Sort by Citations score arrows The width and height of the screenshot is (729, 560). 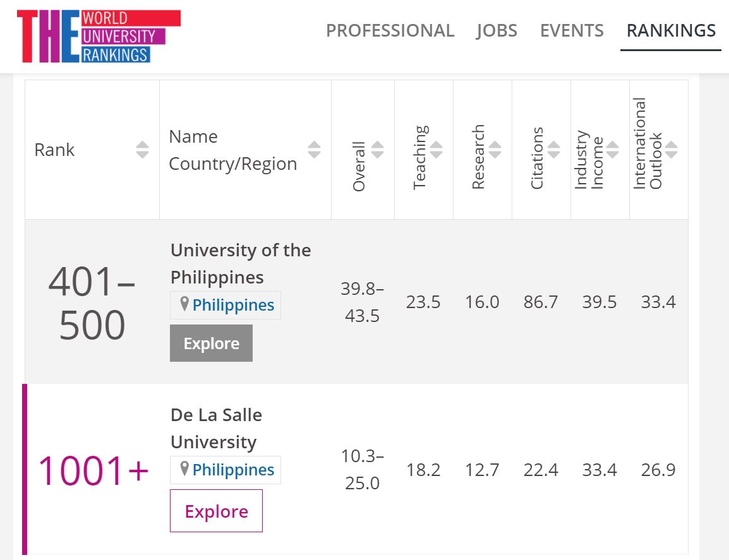(x=554, y=150)
